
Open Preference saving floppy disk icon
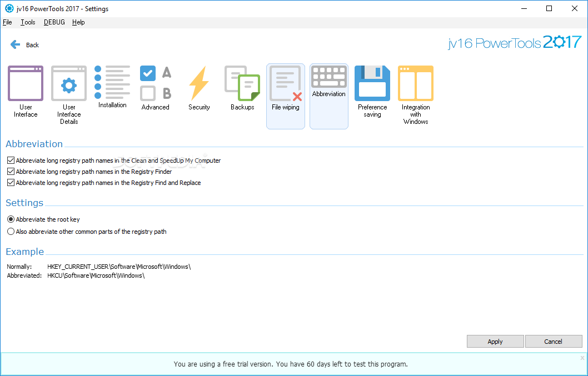pos(372,83)
